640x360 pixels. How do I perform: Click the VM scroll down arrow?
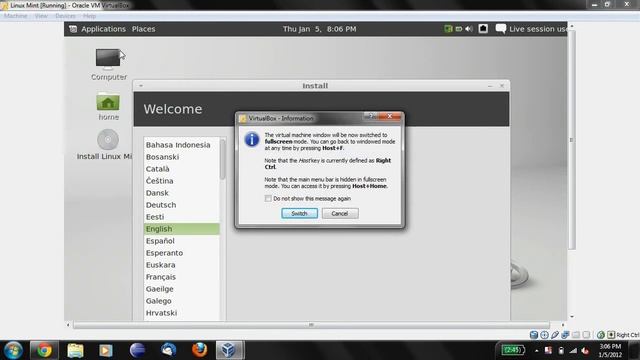tap(571, 317)
